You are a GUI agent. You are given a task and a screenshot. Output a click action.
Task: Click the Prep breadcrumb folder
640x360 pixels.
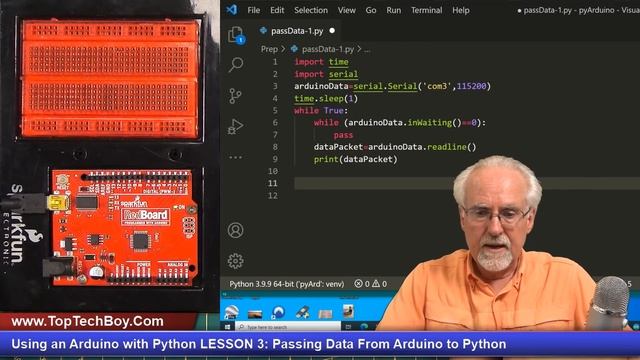(269, 49)
